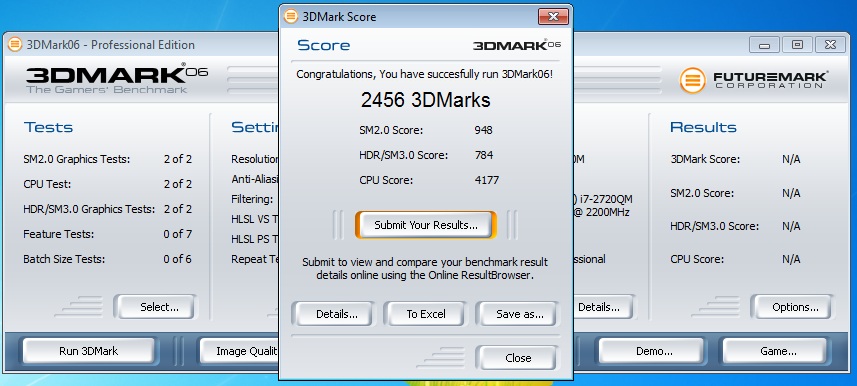Click SM2.0 Score value 948
This screenshot has height=386, width=857.
tap(484, 130)
